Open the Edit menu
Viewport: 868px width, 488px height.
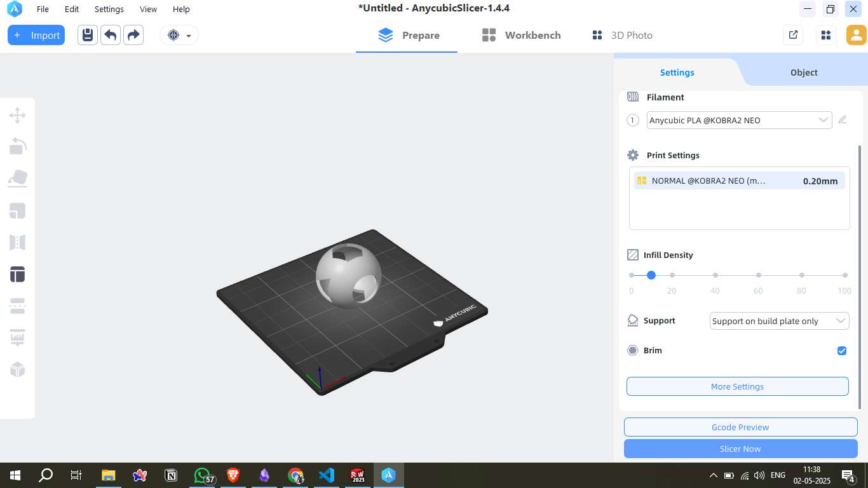point(72,9)
